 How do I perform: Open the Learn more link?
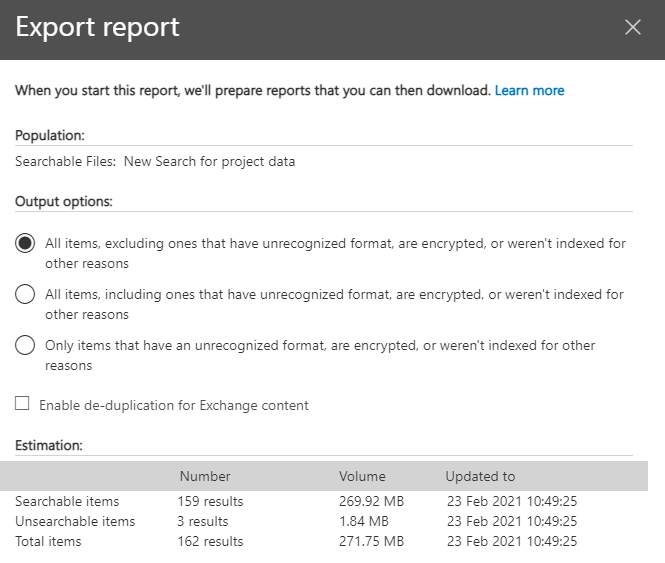tap(529, 91)
